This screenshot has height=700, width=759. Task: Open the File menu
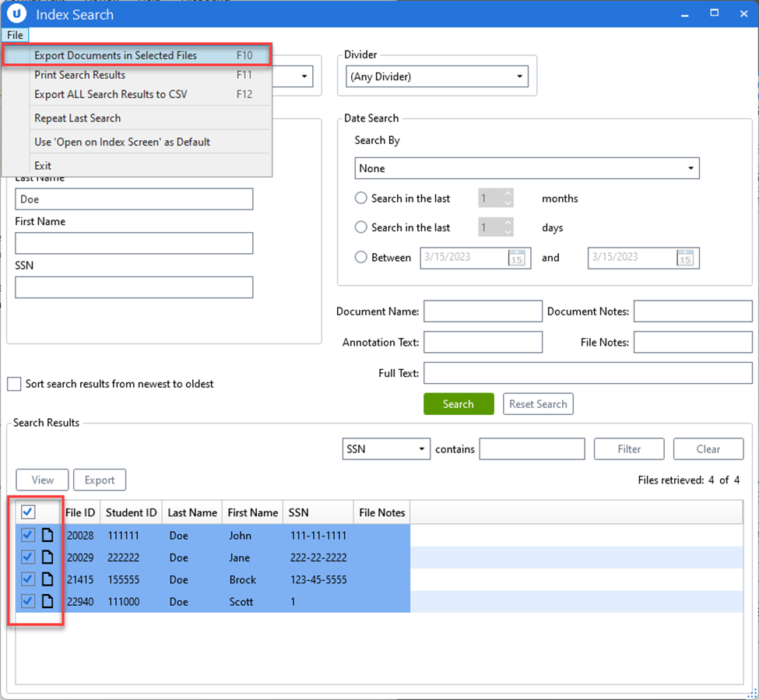click(15, 35)
